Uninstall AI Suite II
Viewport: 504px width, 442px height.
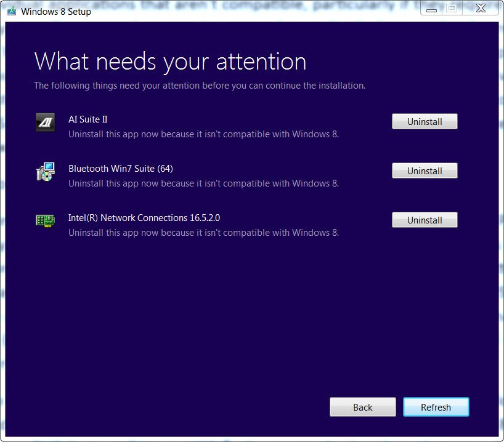425,122
